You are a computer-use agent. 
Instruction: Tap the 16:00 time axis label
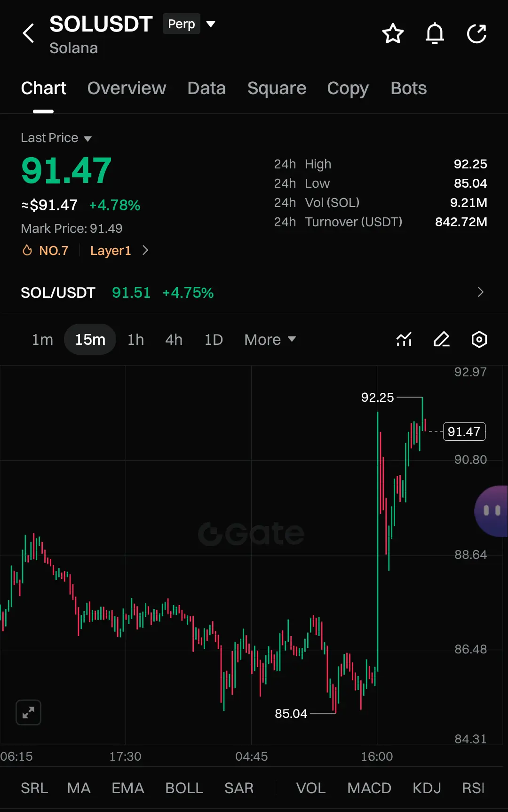[377, 756]
